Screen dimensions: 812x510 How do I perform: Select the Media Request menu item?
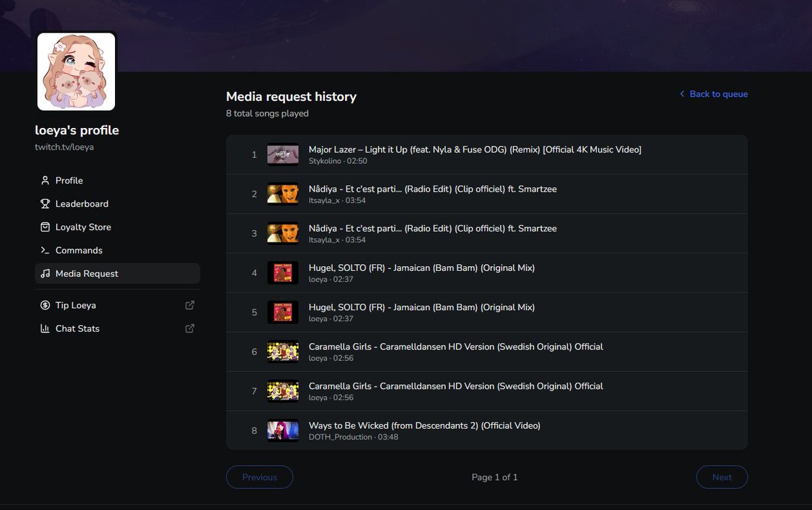click(x=118, y=274)
